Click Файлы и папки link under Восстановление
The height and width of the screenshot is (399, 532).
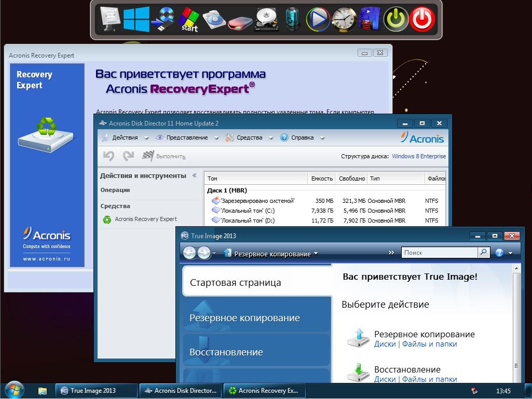430,379
